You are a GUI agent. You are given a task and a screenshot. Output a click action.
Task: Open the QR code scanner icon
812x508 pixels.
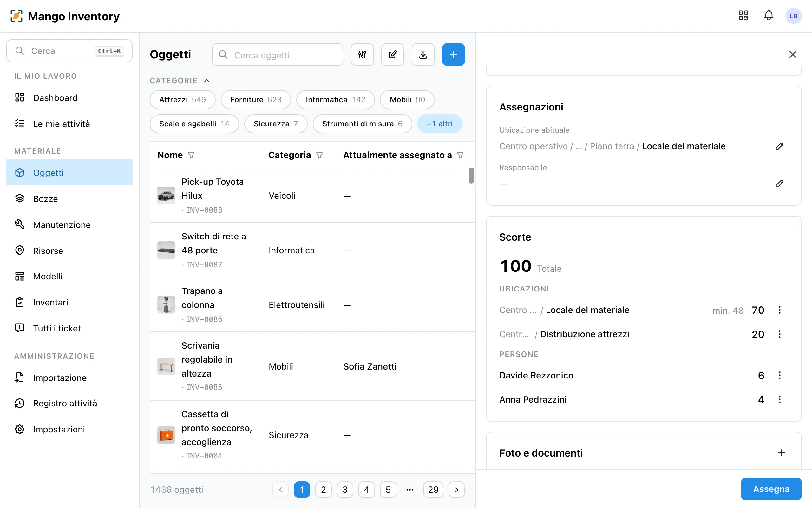pyautogui.click(x=743, y=16)
